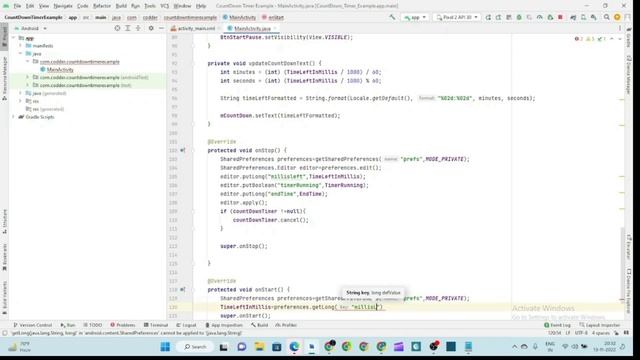The height and width of the screenshot is (360, 640).
Task: Open the Android project view dropdown
Action: click(31, 29)
